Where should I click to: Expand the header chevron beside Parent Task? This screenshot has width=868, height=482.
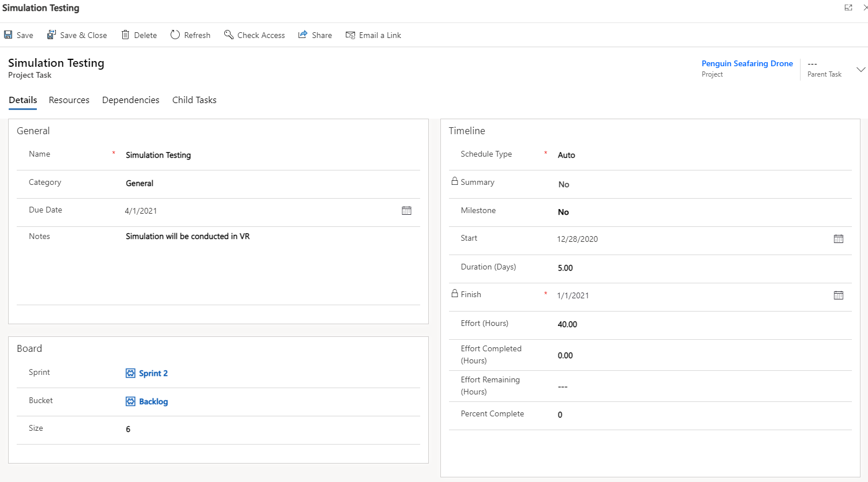861,70
